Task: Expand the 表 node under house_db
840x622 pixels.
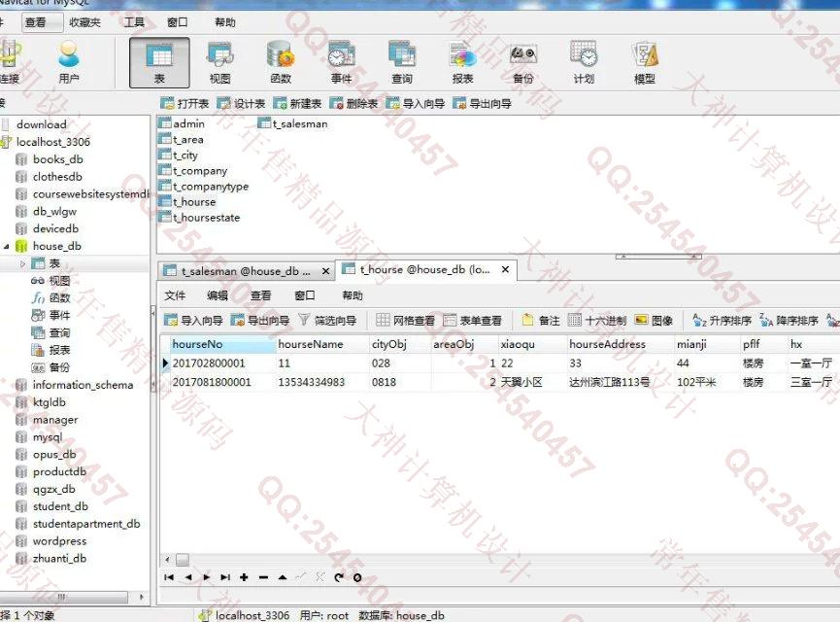Action: [x=22, y=263]
